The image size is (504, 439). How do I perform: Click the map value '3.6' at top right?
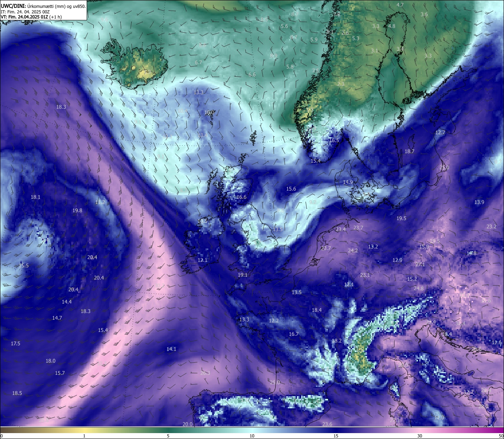pos(424,15)
